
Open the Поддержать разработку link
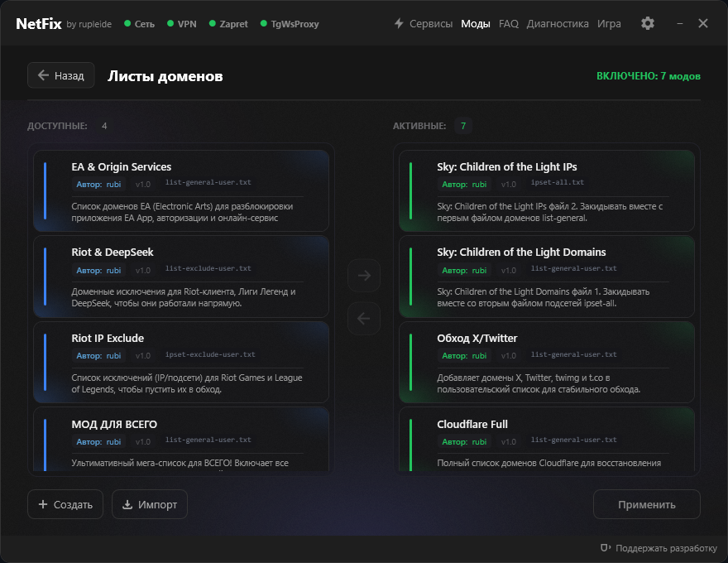(x=659, y=548)
